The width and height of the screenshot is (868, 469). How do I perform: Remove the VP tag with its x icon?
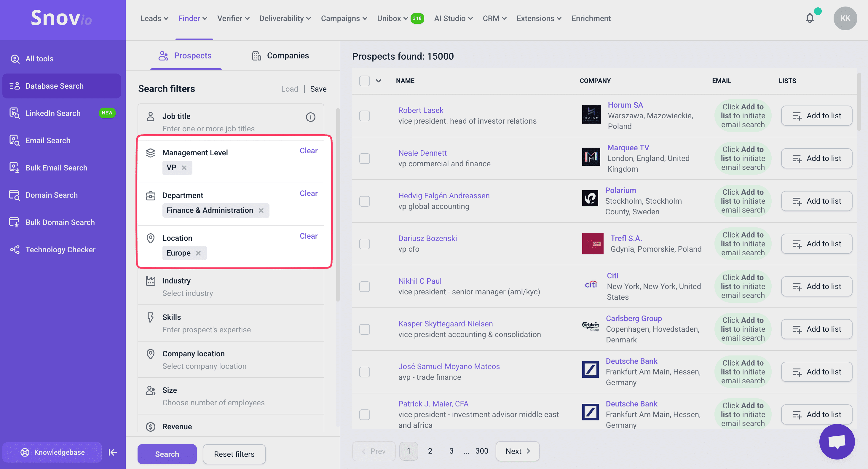184,168
